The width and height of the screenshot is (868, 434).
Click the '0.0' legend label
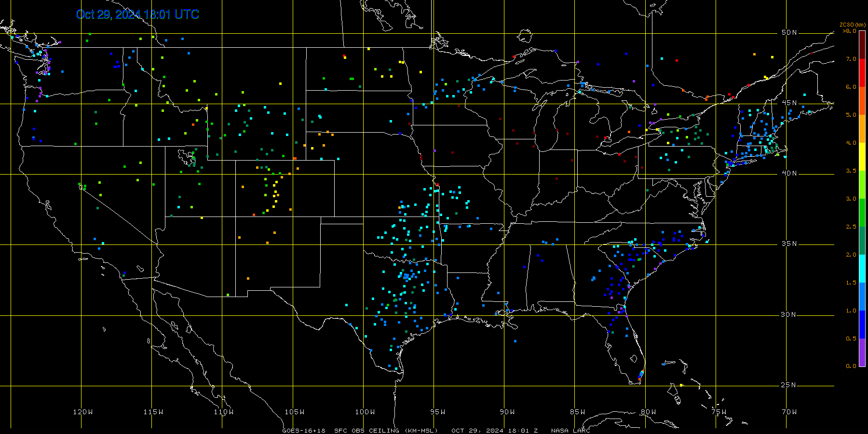pyautogui.click(x=851, y=366)
